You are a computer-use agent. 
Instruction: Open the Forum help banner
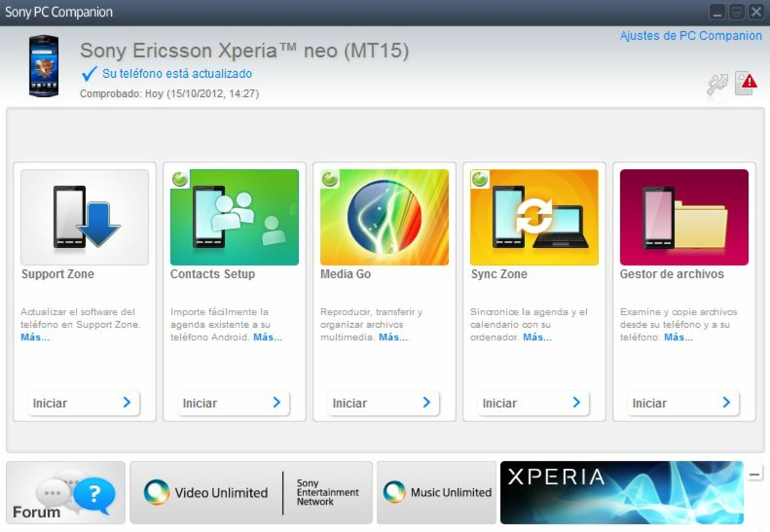pyautogui.click(x=66, y=492)
